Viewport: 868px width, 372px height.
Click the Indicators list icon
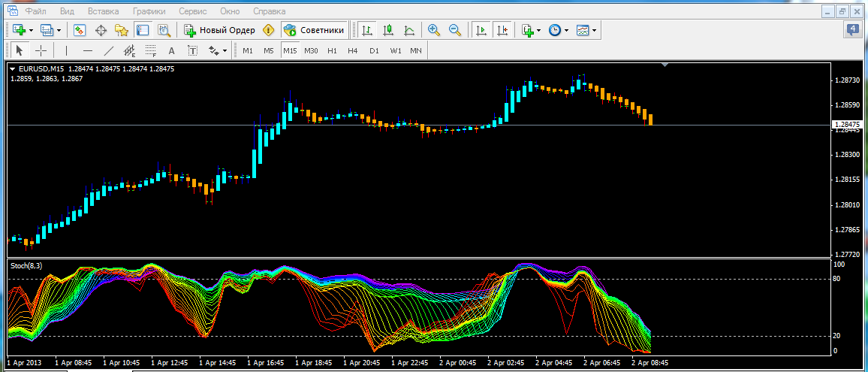pyautogui.click(x=528, y=30)
